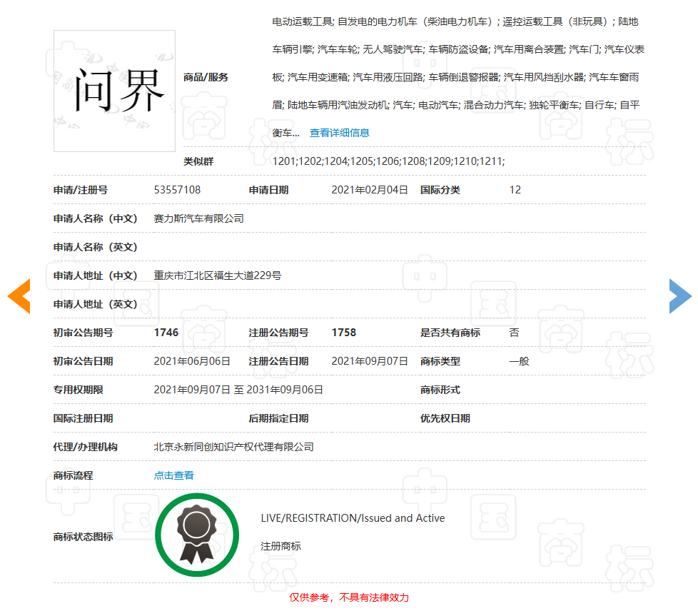Select the similar group codes line
The width and height of the screenshot is (698, 616).
389,161
